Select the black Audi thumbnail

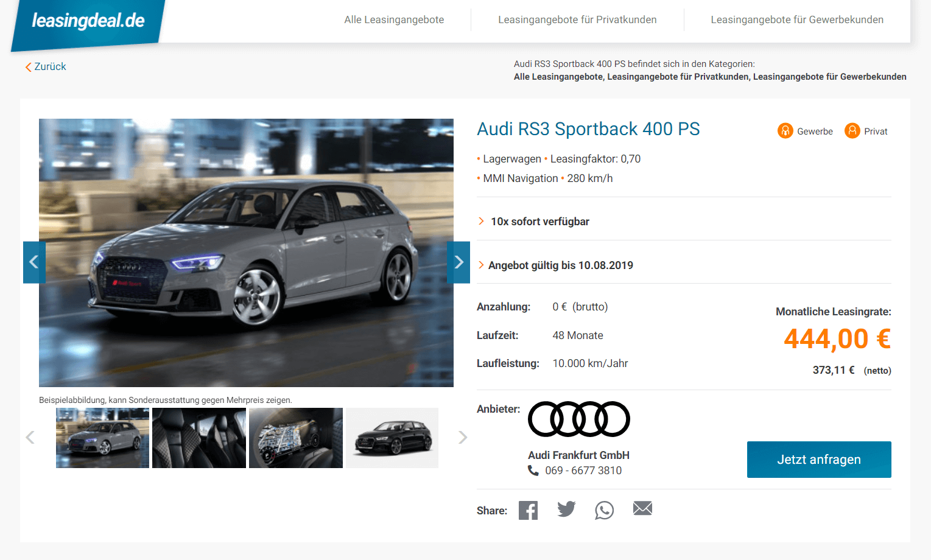coord(392,438)
